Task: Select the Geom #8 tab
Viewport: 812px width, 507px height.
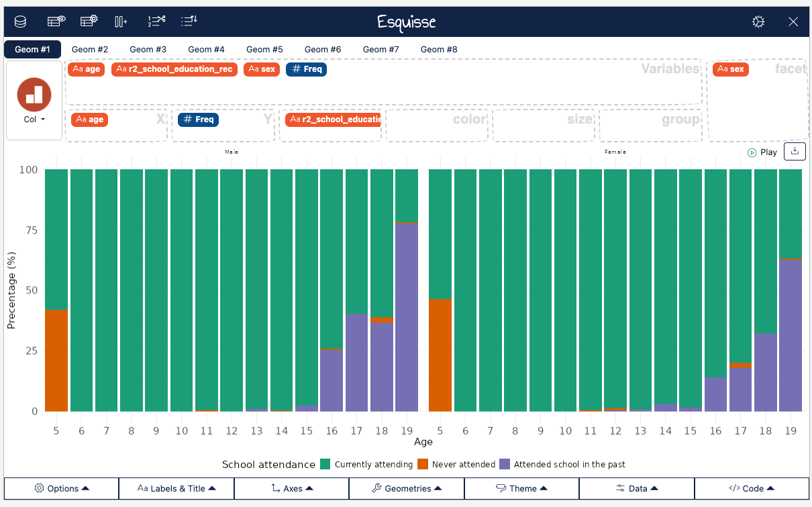Action: pos(439,49)
